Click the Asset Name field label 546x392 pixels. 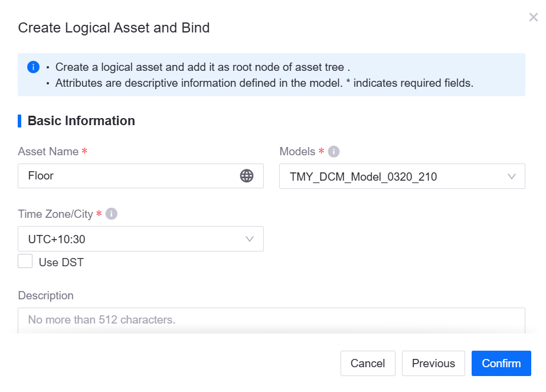48,152
